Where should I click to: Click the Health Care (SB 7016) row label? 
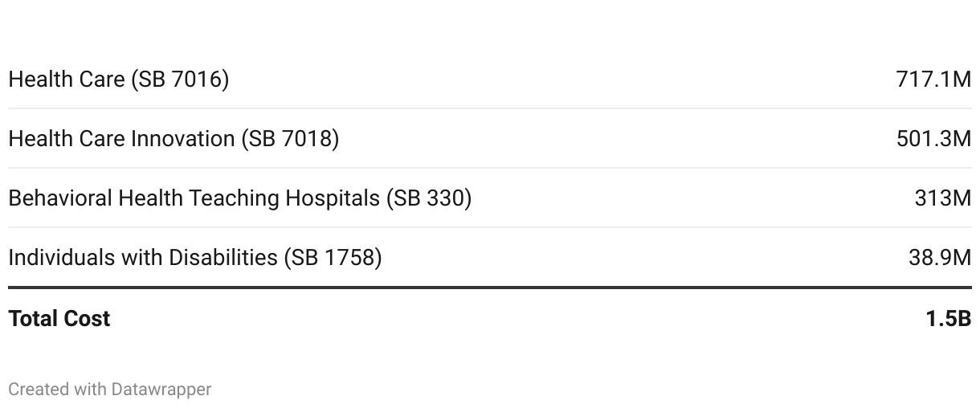tap(119, 80)
